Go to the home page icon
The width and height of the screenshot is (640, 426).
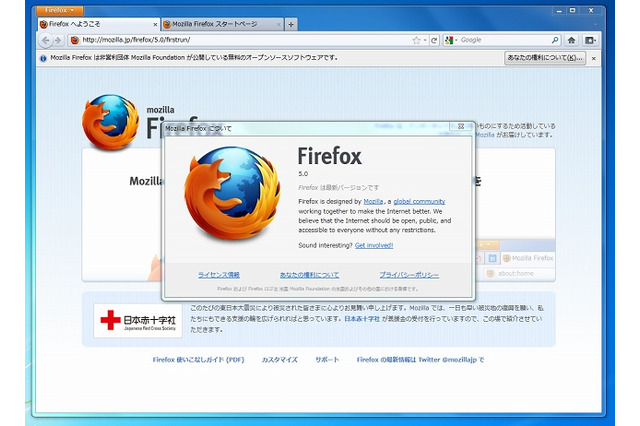pyautogui.click(x=571, y=40)
